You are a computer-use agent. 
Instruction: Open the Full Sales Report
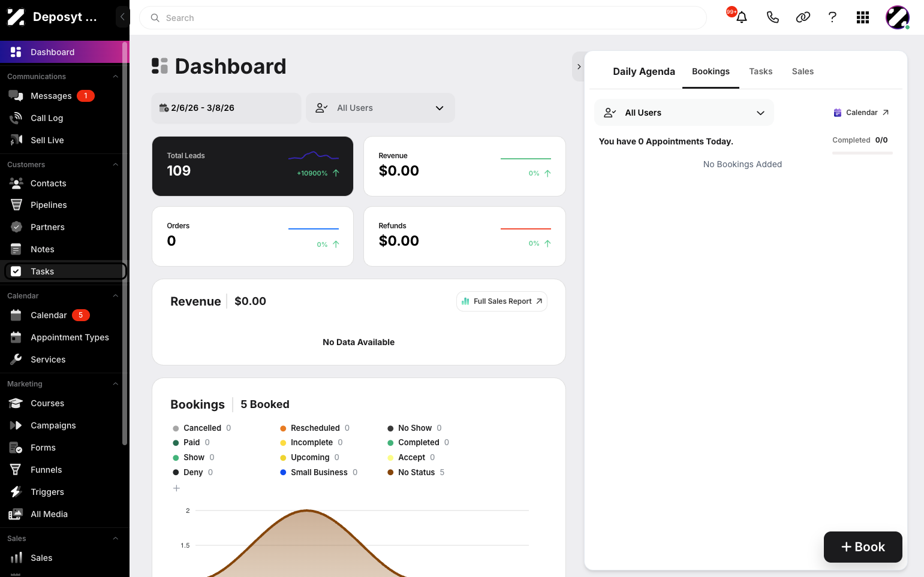tap(502, 301)
